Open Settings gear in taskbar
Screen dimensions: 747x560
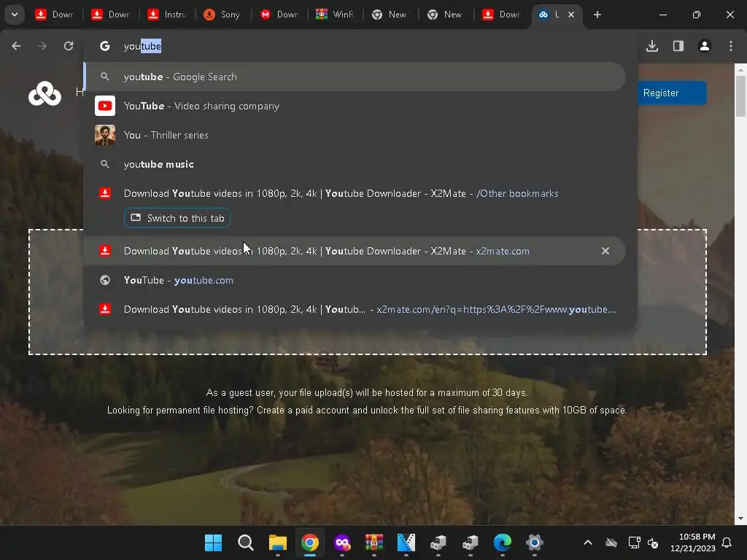click(x=535, y=542)
